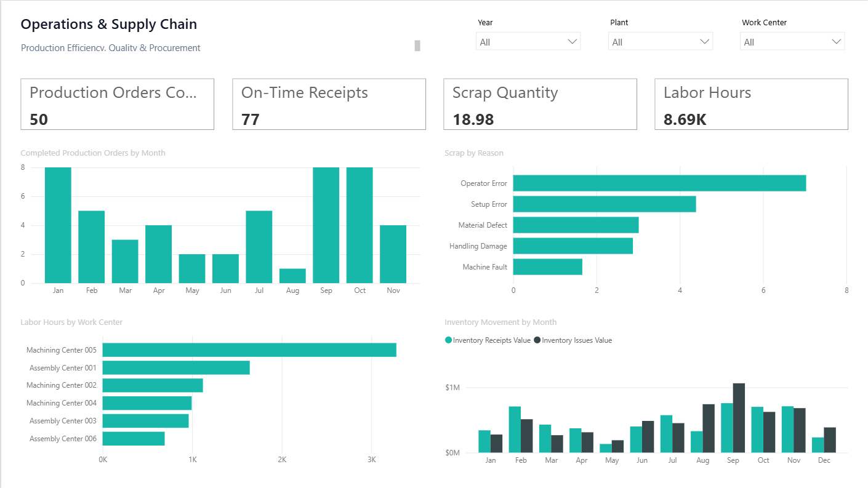Open the Year filter dropdown
The image size is (868, 488).
pos(528,41)
